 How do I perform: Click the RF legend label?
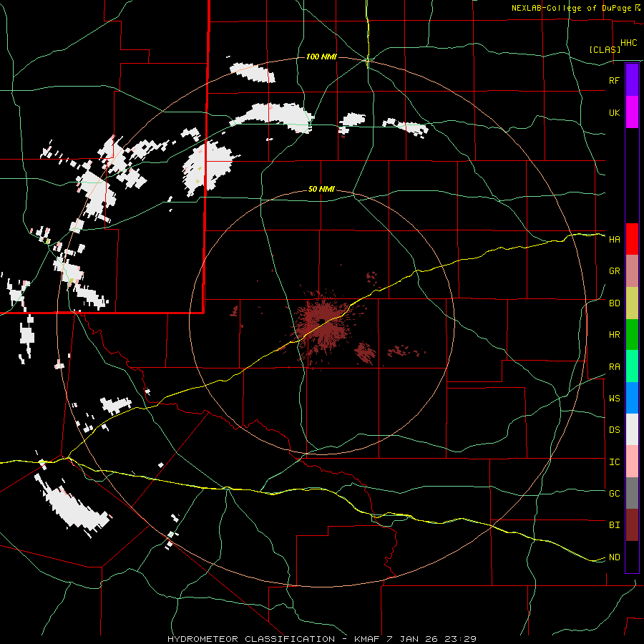(x=615, y=80)
